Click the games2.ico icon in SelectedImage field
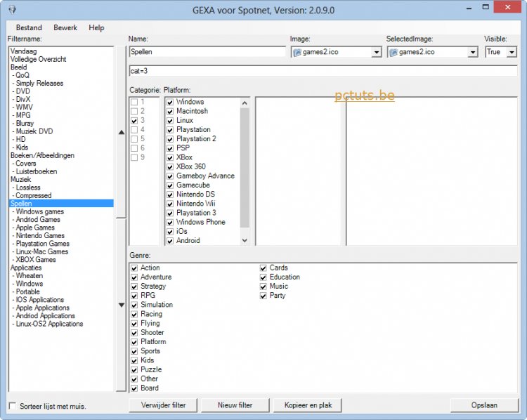The width and height of the screenshot is (527, 420). point(393,52)
